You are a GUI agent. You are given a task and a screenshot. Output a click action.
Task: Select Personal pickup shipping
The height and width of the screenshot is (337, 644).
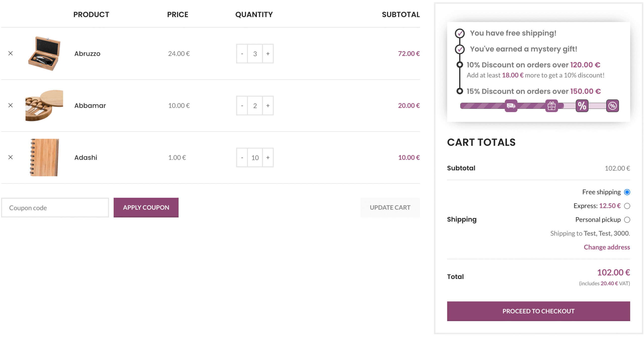point(627,220)
